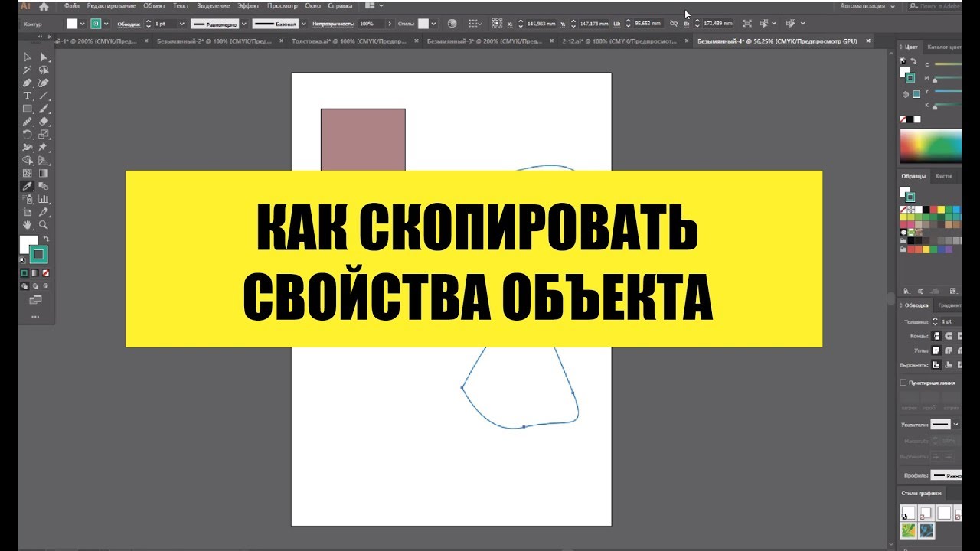Image resolution: width=980 pixels, height=551 pixels.
Task: Click the Непрозрачность link label
Action: pyautogui.click(x=334, y=24)
